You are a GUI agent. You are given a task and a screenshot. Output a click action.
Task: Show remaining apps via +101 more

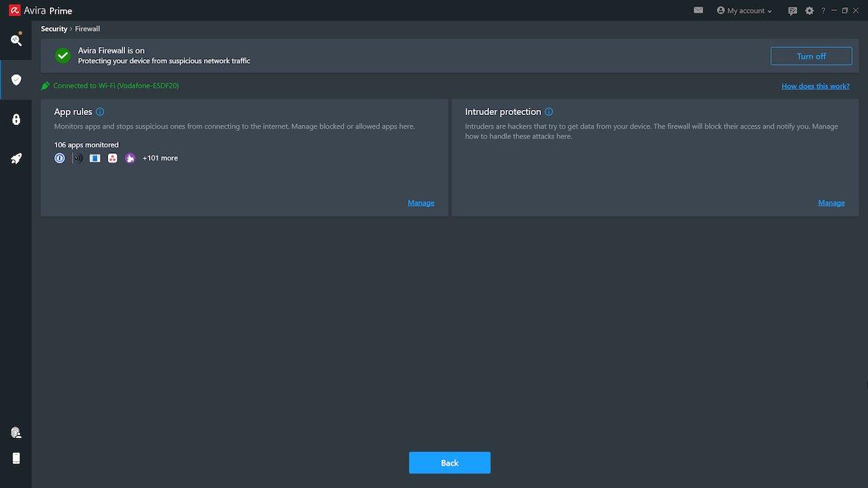160,158
